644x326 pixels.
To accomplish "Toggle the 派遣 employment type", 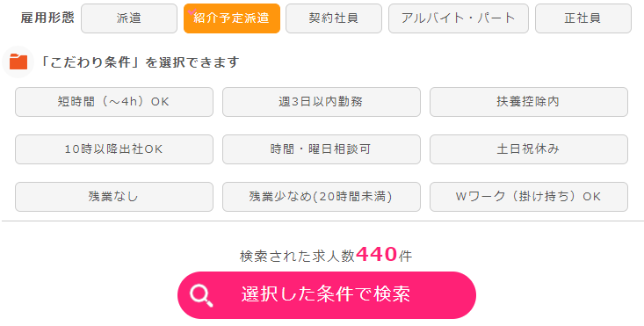I will 129,18.
